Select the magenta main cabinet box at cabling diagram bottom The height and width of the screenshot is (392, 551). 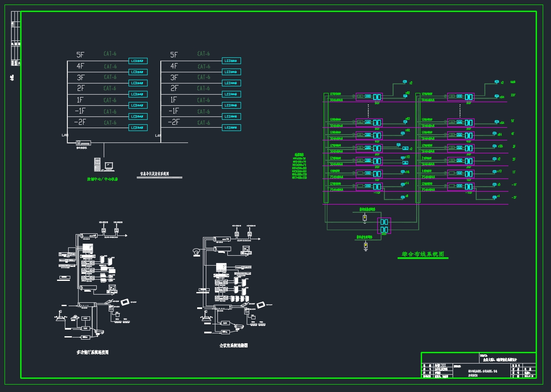pos(384,226)
